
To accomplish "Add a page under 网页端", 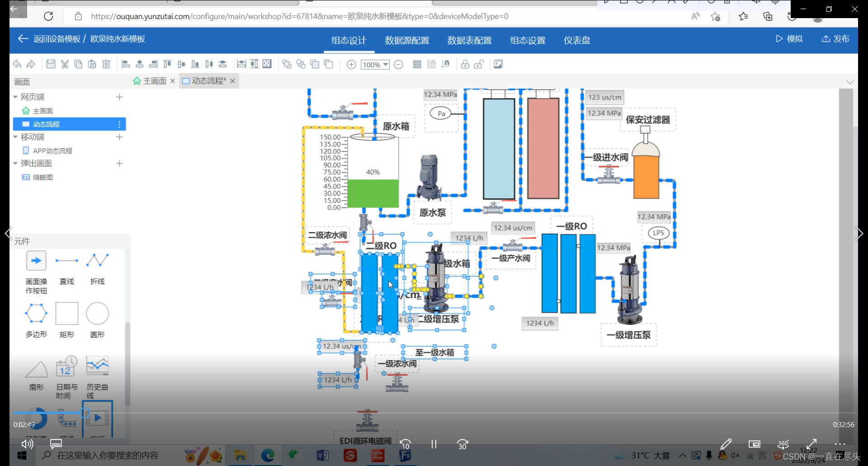I will [119, 97].
